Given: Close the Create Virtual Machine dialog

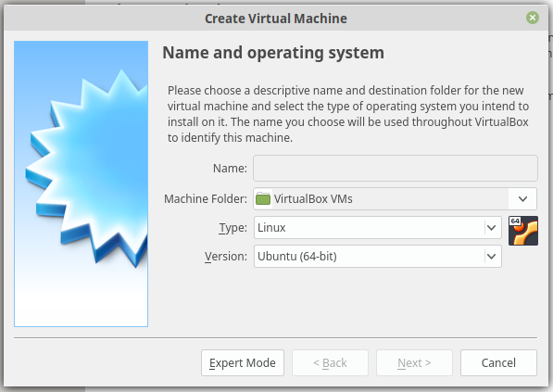Looking at the screenshot, I should pyautogui.click(x=533, y=18).
